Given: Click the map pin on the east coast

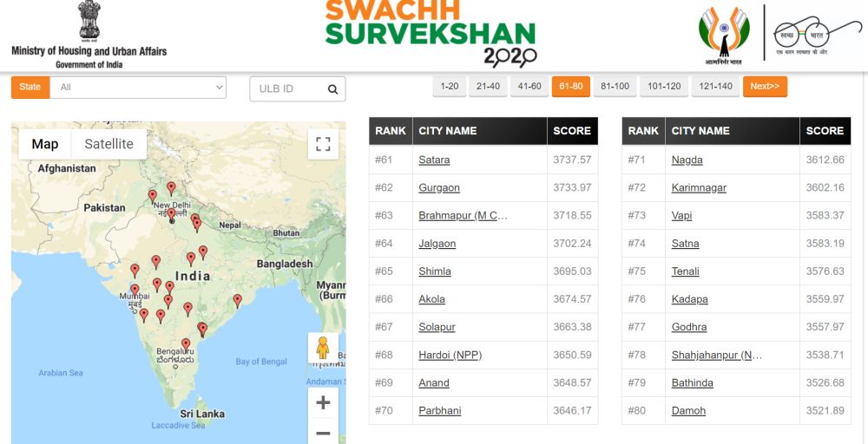Looking at the screenshot, I should click(x=238, y=301).
